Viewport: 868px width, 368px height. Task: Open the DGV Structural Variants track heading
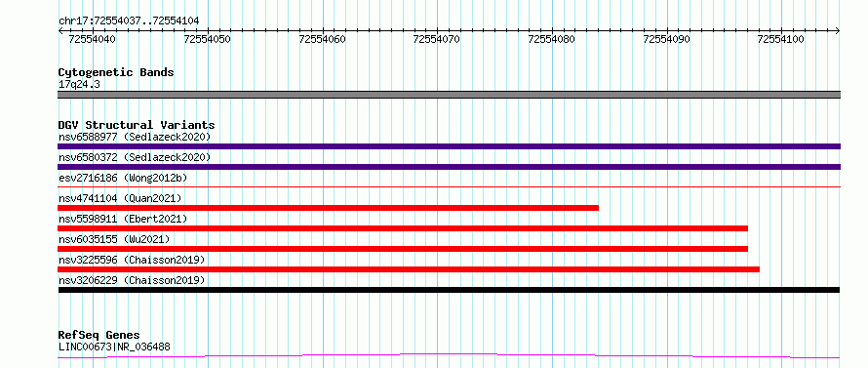[137, 125]
